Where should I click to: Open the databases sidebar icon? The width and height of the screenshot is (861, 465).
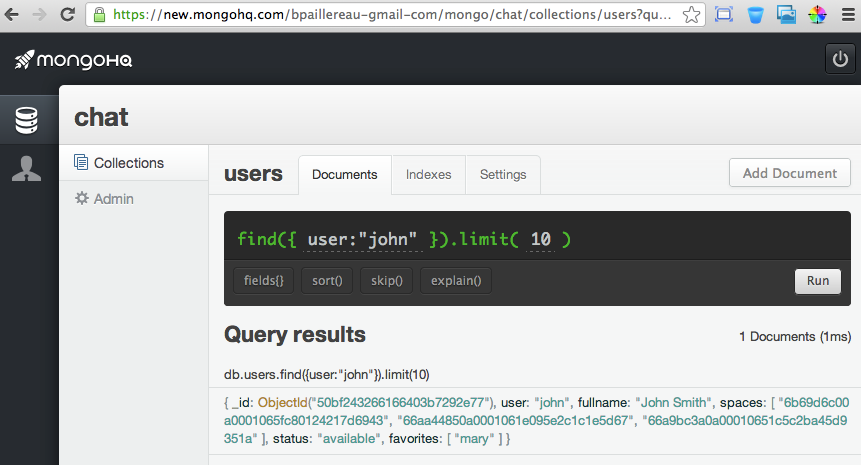coord(26,120)
